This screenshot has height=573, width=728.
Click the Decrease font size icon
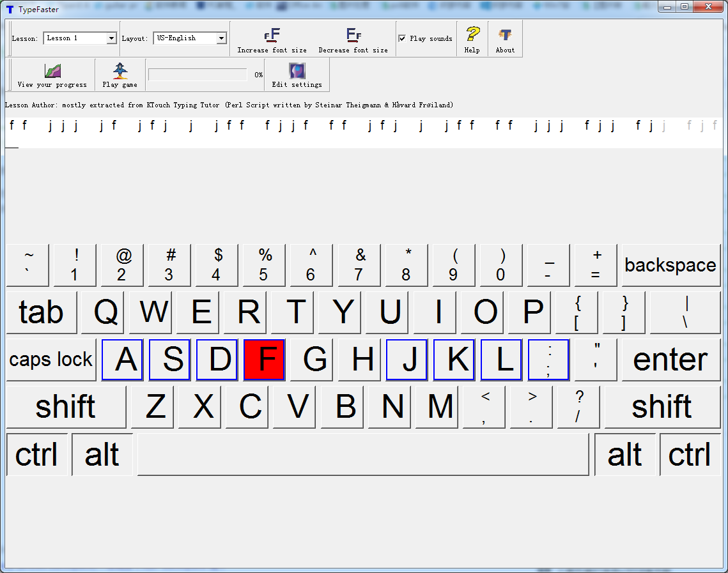353,34
